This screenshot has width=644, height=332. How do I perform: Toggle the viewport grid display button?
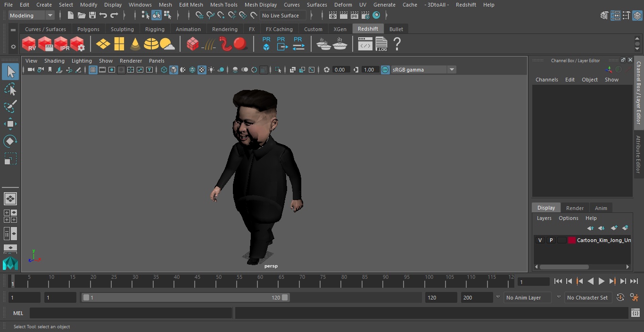pos(93,70)
